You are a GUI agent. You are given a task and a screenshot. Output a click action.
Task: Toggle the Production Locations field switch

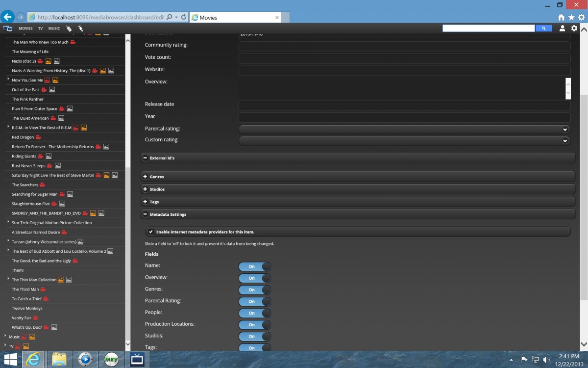point(255,325)
